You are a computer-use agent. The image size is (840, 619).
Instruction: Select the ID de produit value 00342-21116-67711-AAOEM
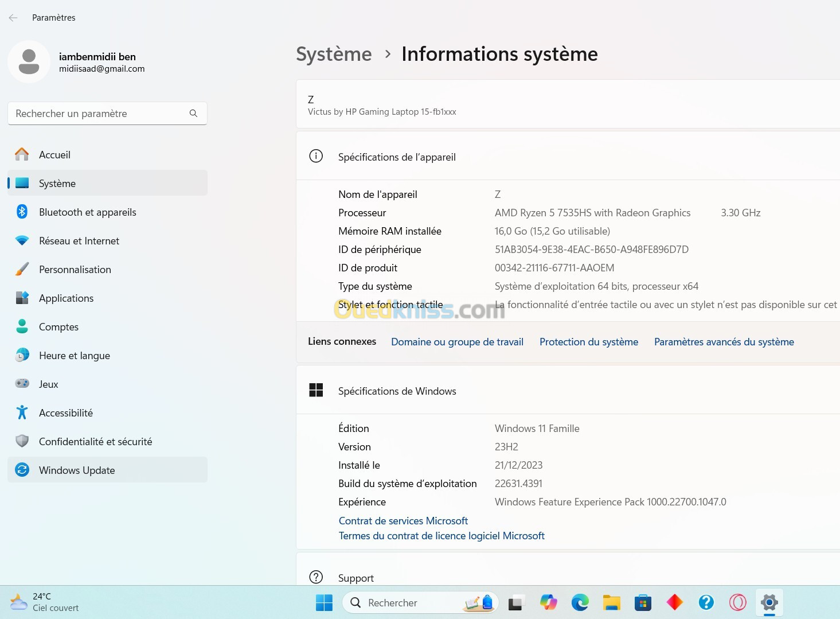click(554, 268)
